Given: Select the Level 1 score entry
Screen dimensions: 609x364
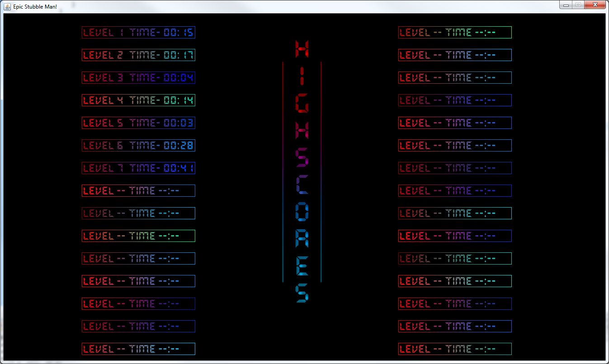Looking at the screenshot, I should pyautogui.click(x=138, y=33).
